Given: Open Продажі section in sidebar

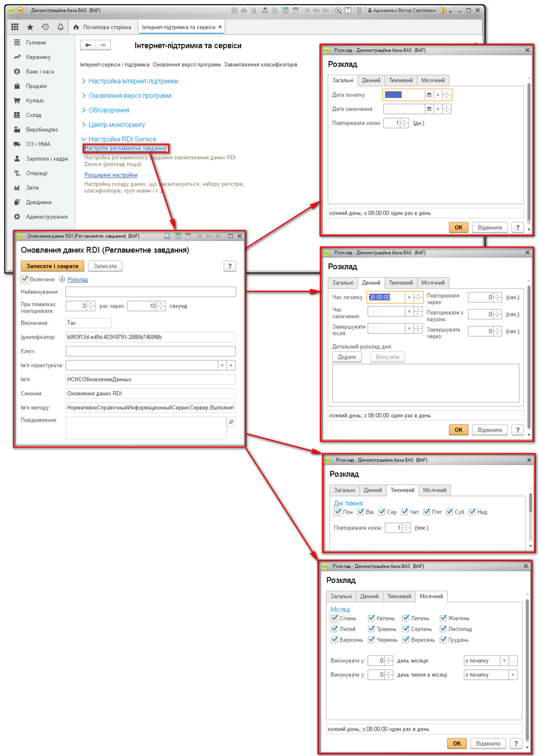Looking at the screenshot, I should pyautogui.click(x=36, y=86).
